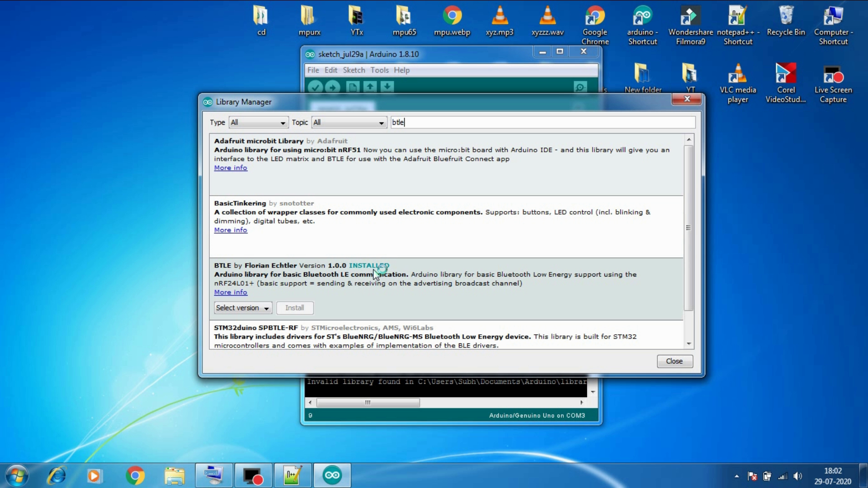Click the Open sketch up-arrow icon
Viewport: 868px width, 488px height.
click(370, 87)
